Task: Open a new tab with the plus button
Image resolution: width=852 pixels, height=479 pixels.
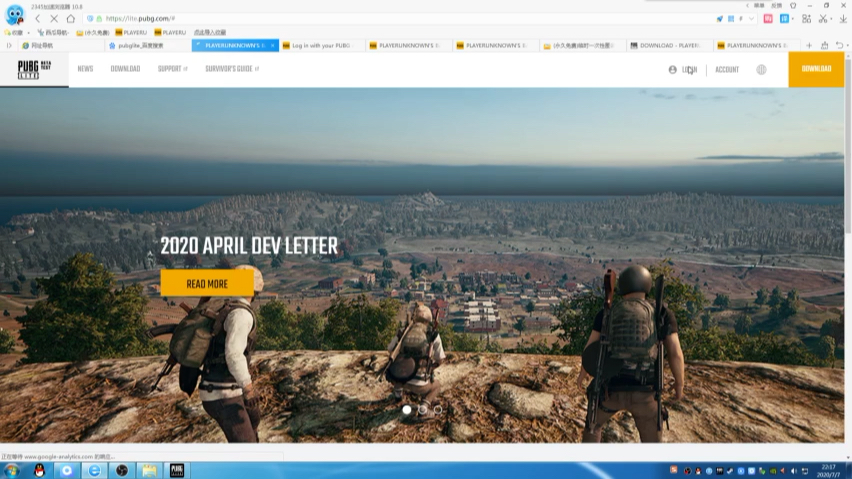Action: tap(809, 46)
